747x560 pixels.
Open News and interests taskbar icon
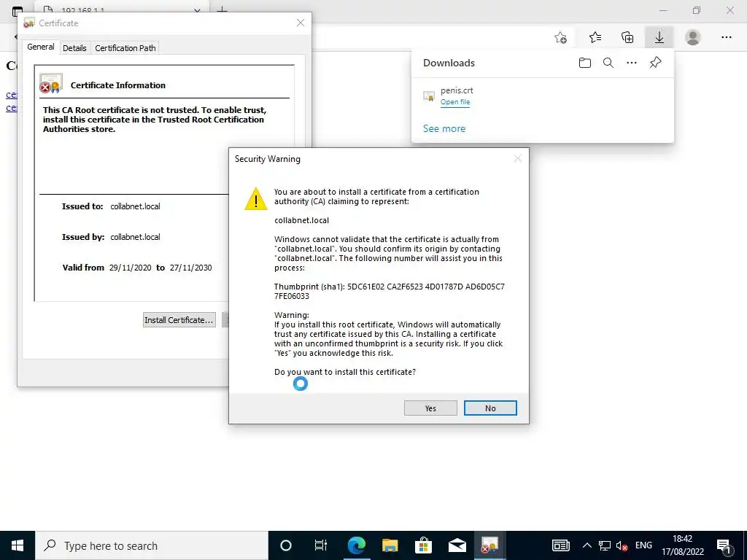(x=561, y=545)
